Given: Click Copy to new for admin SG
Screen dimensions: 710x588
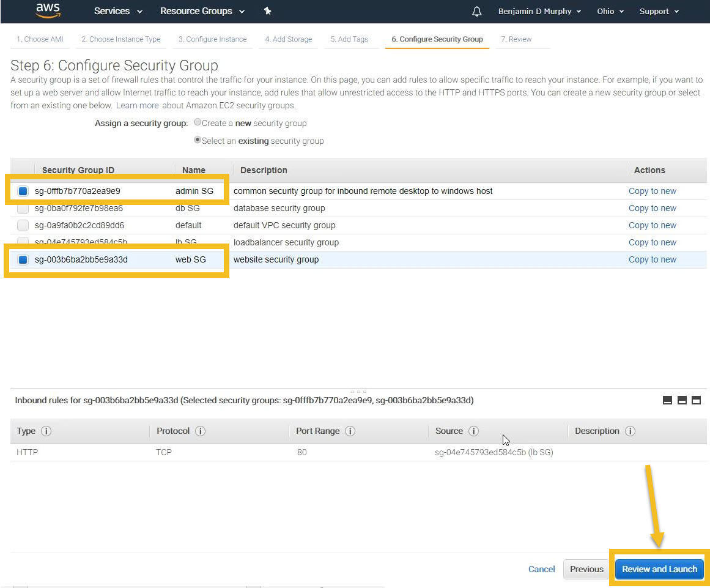Looking at the screenshot, I should pyautogui.click(x=652, y=191).
